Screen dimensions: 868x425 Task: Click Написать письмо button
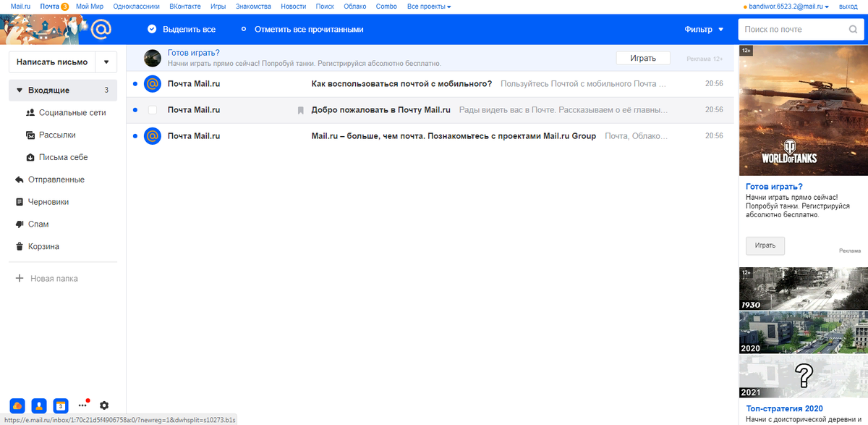tap(52, 62)
